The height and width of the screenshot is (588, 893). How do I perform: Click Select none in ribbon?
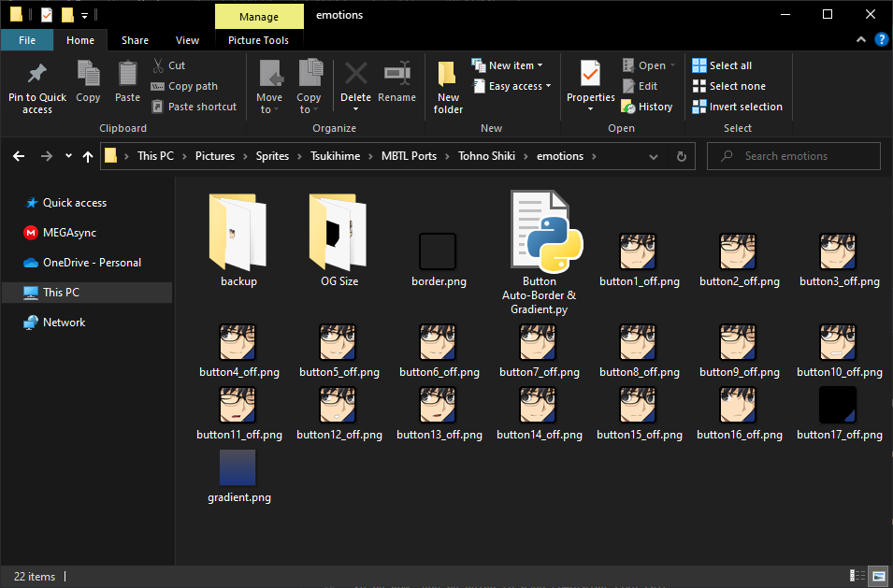coord(729,86)
